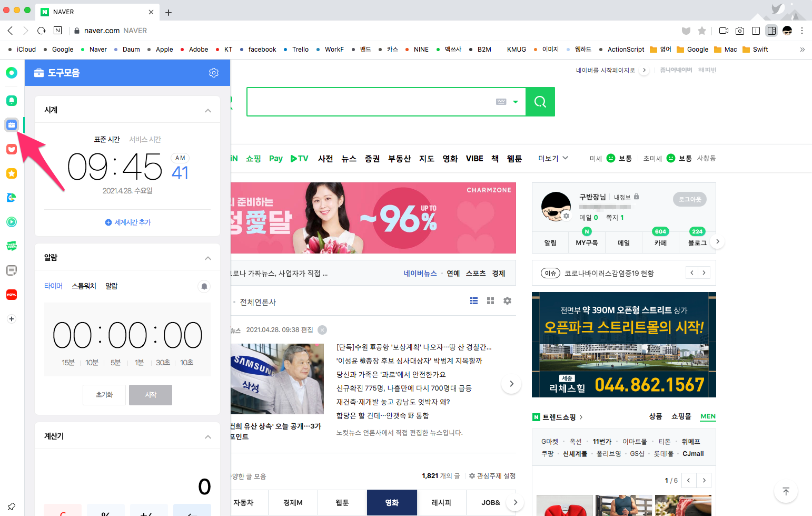
Task: Open the green notification bell sidebar icon
Action: (x=12, y=101)
